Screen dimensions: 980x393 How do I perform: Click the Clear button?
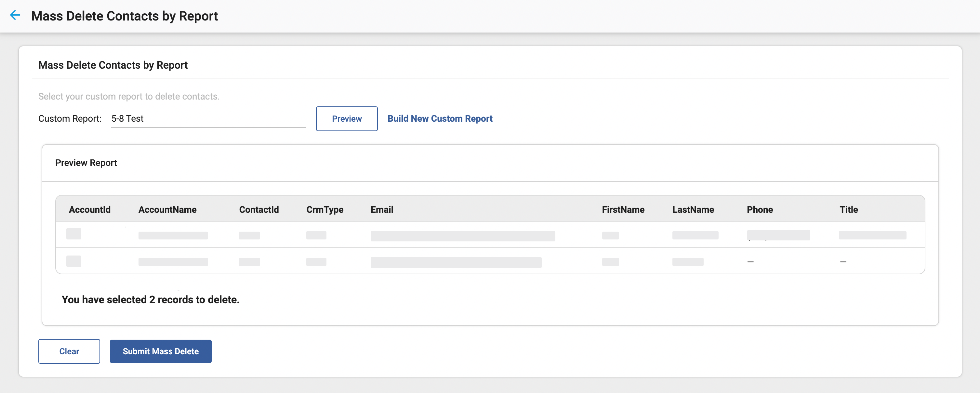69,351
